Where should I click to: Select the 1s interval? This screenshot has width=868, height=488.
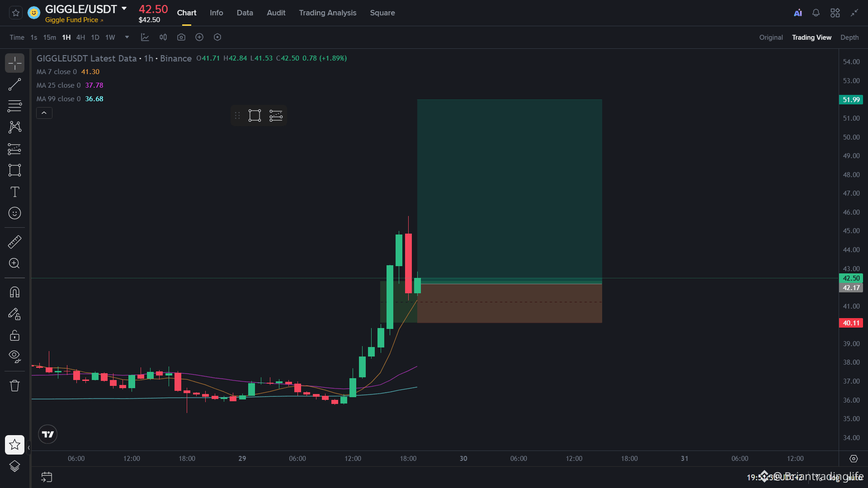[x=34, y=38]
